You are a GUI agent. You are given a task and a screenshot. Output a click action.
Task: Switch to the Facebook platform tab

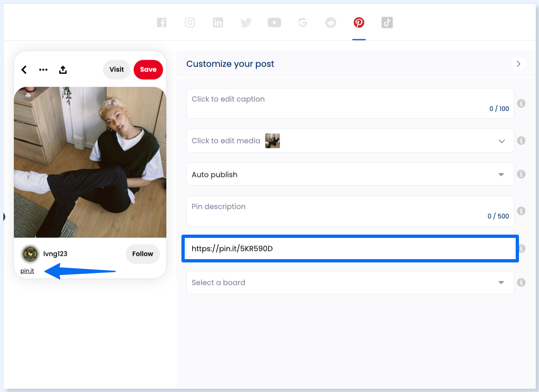pyautogui.click(x=162, y=22)
